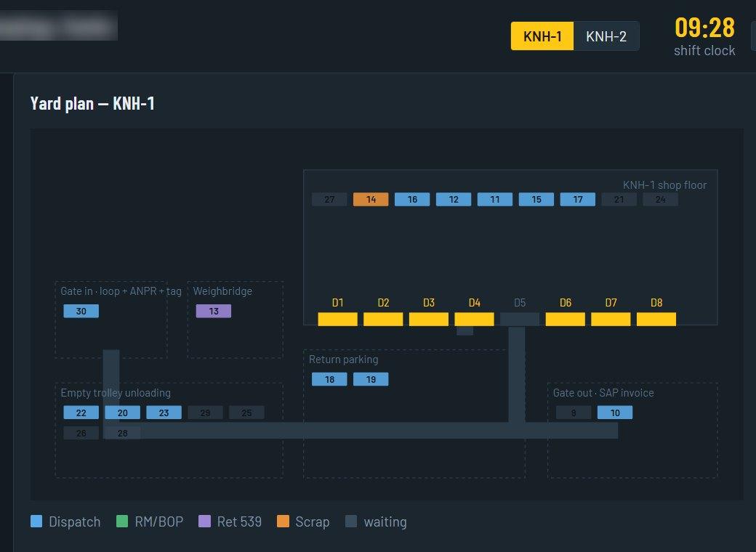Click the Dispatch blue legend swatch

(x=36, y=521)
